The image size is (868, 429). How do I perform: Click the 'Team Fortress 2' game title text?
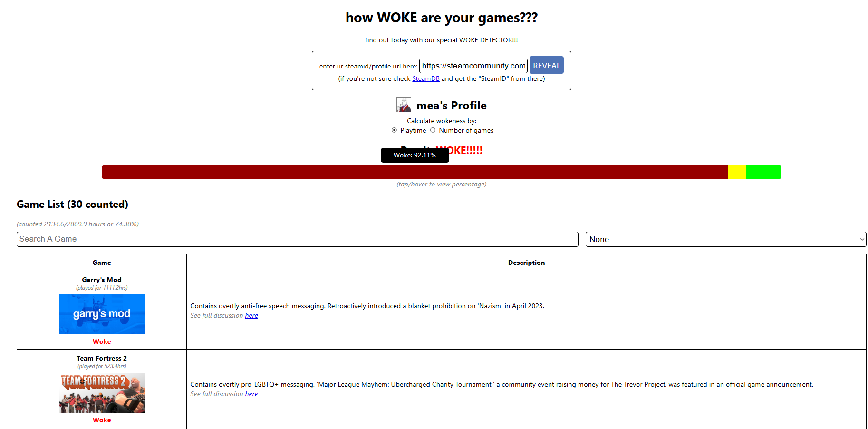pos(102,358)
